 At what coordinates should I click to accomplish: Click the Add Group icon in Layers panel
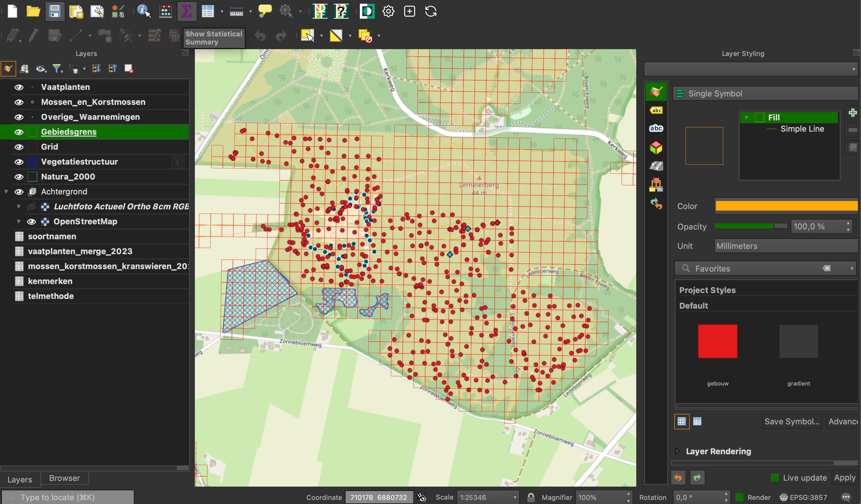[x=24, y=69]
